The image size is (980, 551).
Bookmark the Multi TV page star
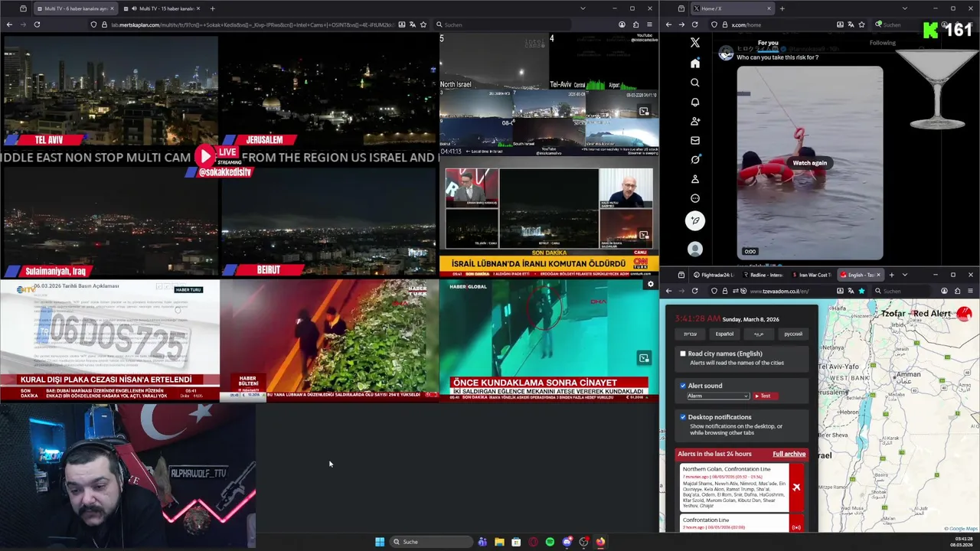point(423,24)
